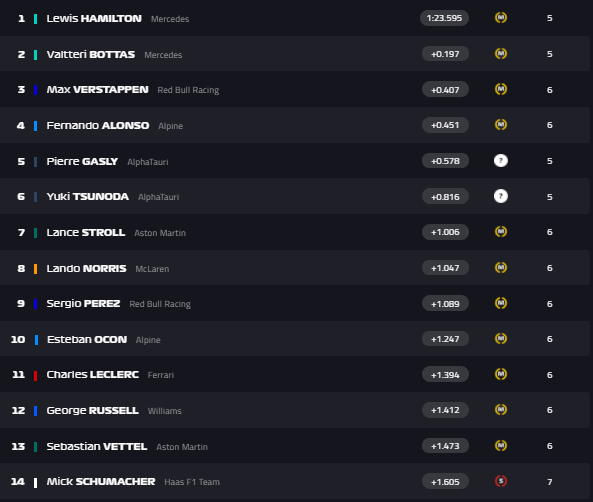Image resolution: width=593 pixels, height=502 pixels.
Task: Select the Red Bull Racing label beside Perez
Action: click(x=160, y=304)
